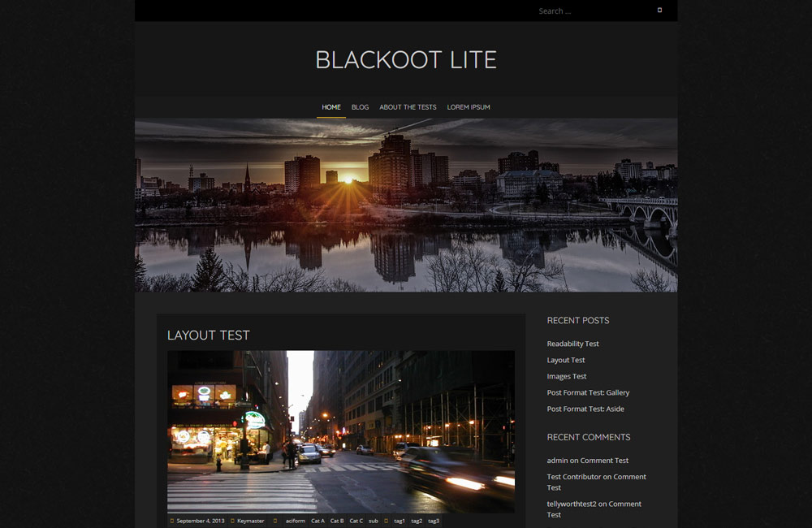The height and width of the screenshot is (528, 812).
Task: Go to the Blog page
Action: [360, 107]
